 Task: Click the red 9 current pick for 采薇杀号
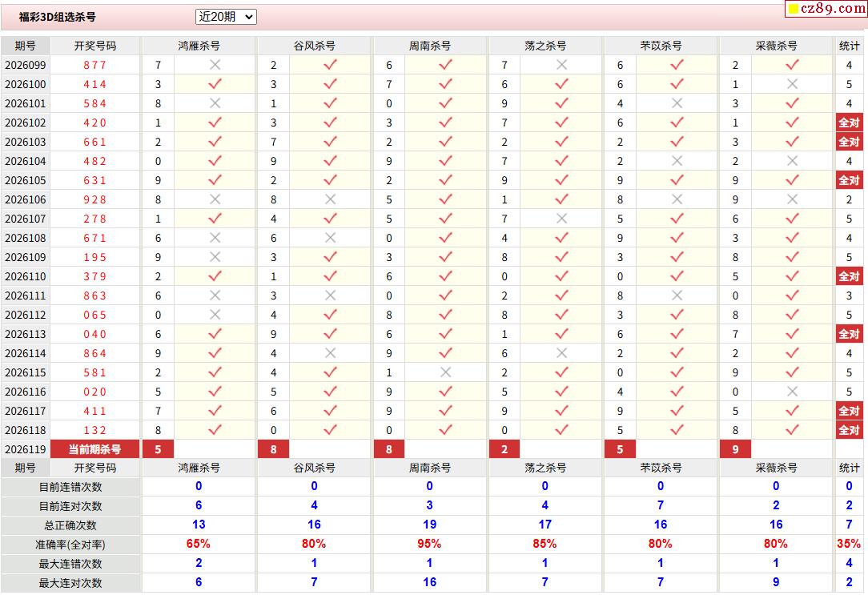(735, 449)
